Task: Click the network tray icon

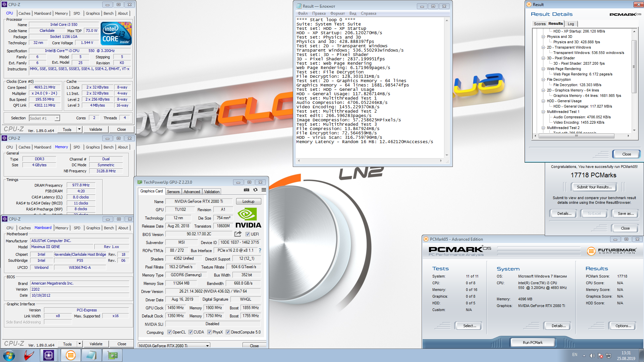Action: point(608,355)
